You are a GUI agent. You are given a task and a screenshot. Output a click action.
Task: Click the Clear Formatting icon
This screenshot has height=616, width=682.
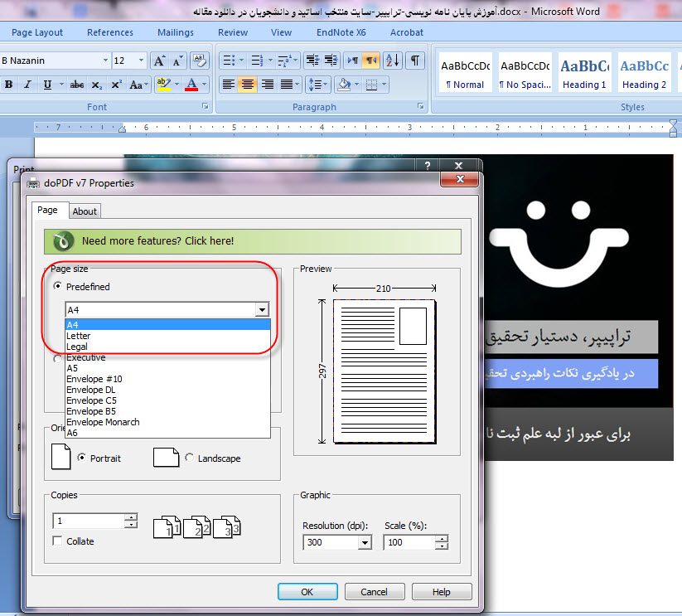click(x=199, y=61)
